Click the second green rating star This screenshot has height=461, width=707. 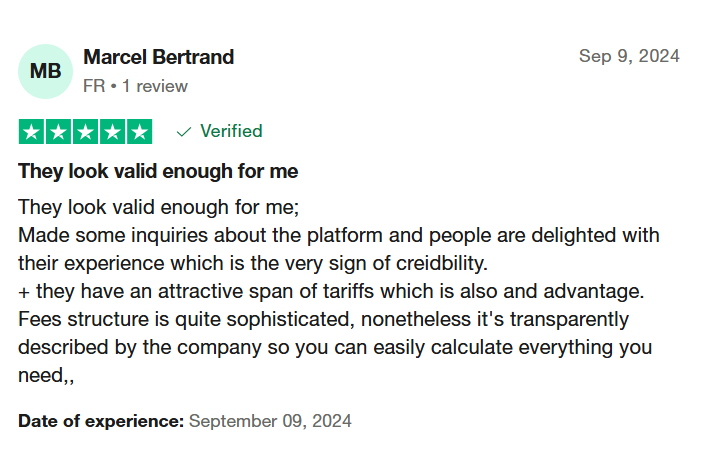tap(58, 132)
